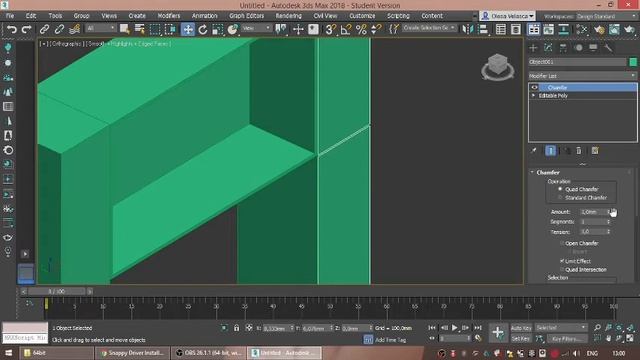The image size is (640, 360).
Task: Open the Graph Editors menu
Action: click(247, 16)
